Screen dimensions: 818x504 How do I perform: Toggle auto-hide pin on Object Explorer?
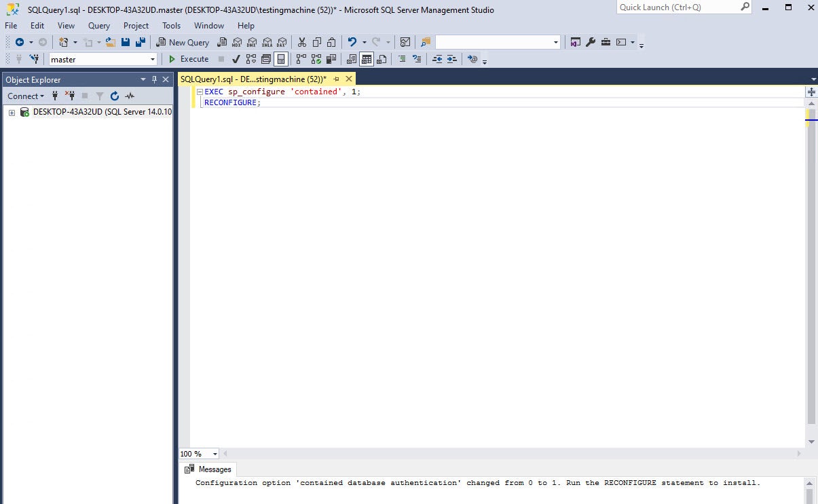tap(155, 79)
